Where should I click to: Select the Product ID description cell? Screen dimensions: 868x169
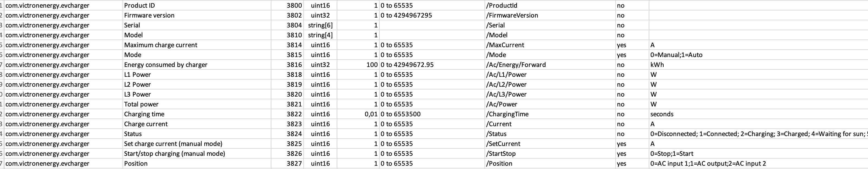pos(197,5)
